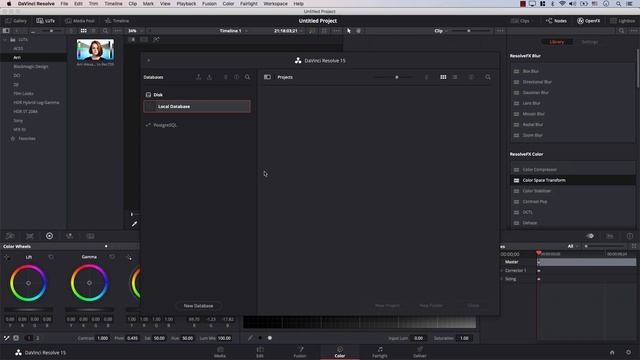
Task: Go to the Fairlight page
Action: pyautogui.click(x=380, y=352)
